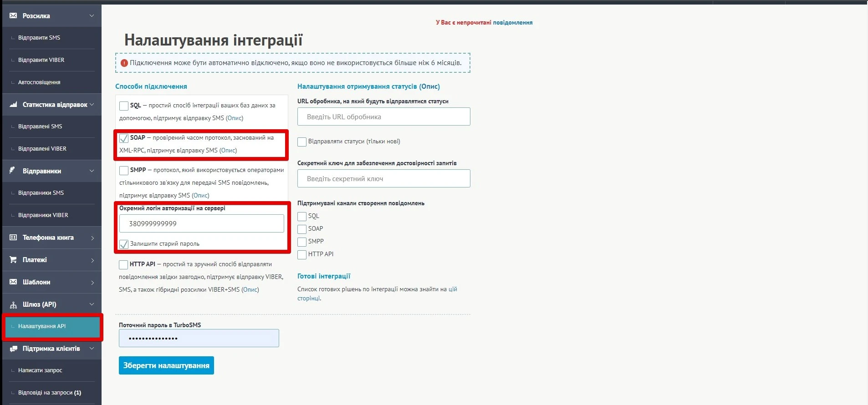Open Відправити VIBER in the sidebar
The height and width of the screenshot is (405, 868).
[x=41, y=60]
